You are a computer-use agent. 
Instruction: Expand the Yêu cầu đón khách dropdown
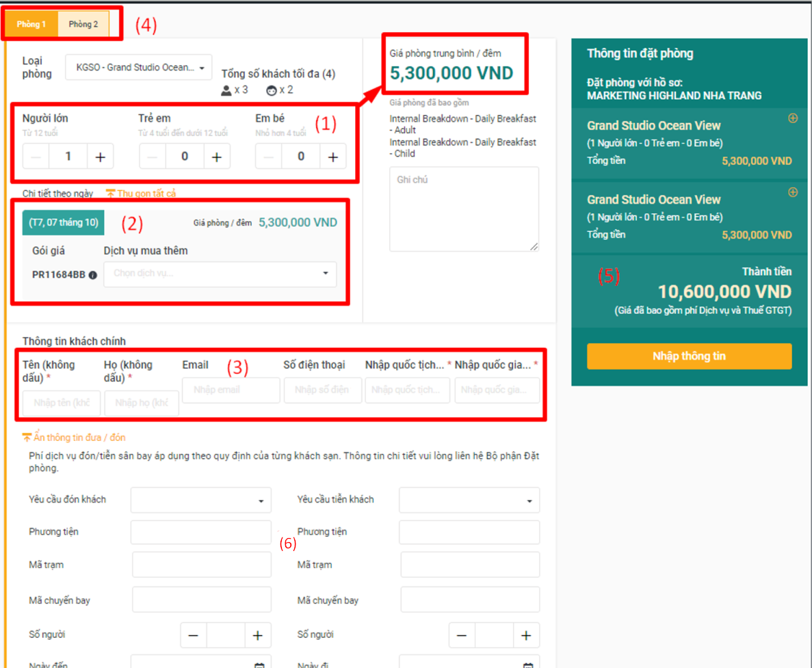(200, 500)
